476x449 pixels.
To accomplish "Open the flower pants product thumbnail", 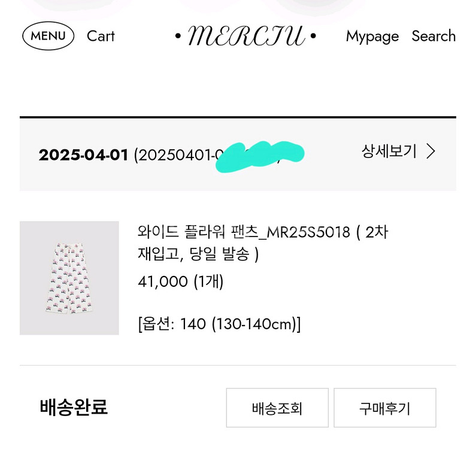I will 69,278.
